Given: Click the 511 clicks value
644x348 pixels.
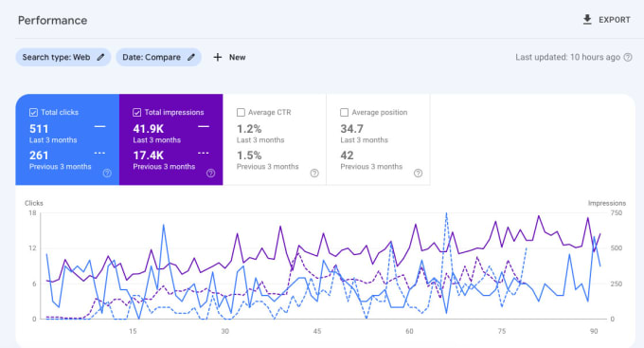Looking at the screenshot, I should (39, 129).
